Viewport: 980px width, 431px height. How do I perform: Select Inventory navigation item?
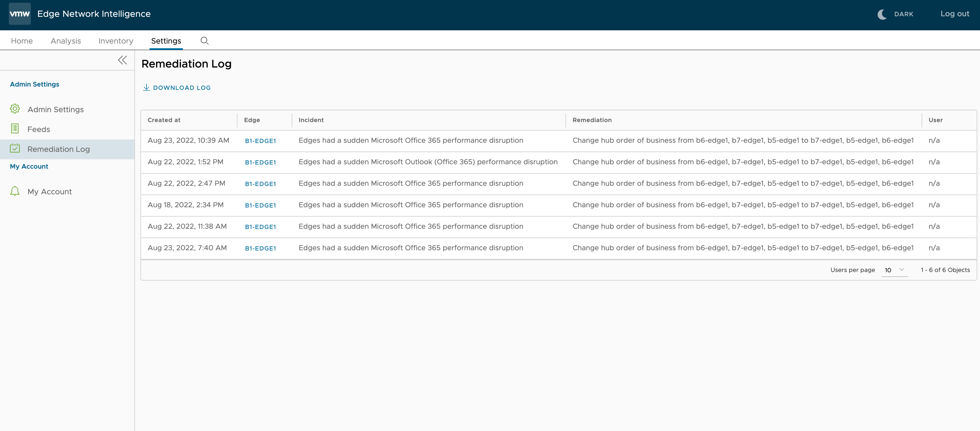116,41
